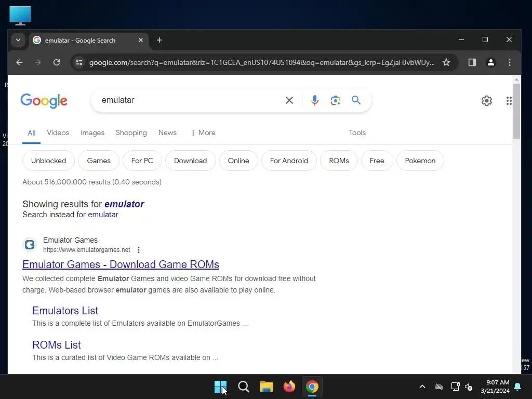Click the corrected term emulator link

(124, 204)
